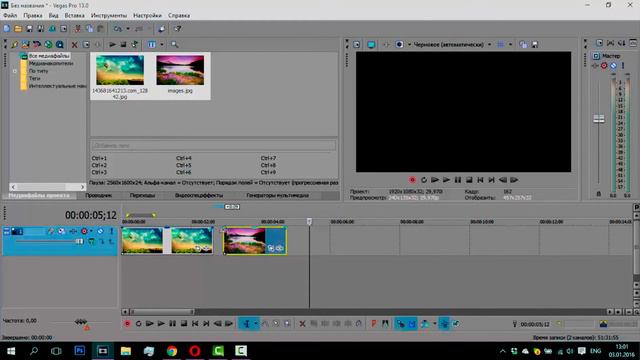640x360 pixels.
Task: Toggle Automatic Crossfades
Action: pyautogui.click(x=412, y=324)
